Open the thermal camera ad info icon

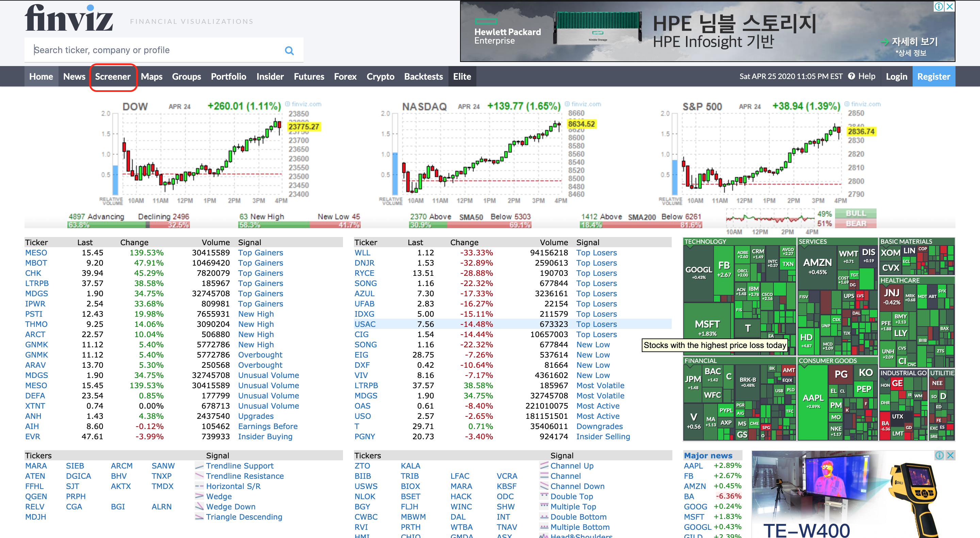pos(939,455)
